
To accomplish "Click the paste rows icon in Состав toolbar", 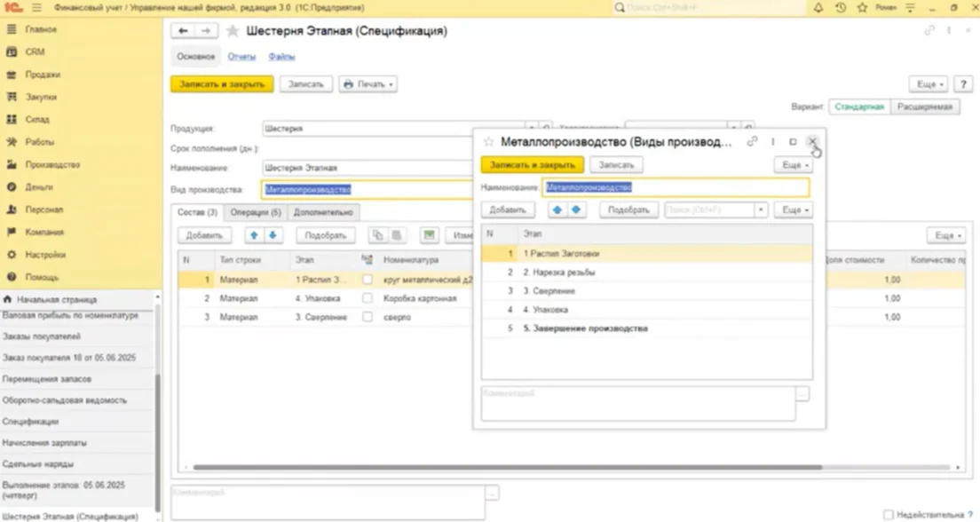I will click(396, 235).
